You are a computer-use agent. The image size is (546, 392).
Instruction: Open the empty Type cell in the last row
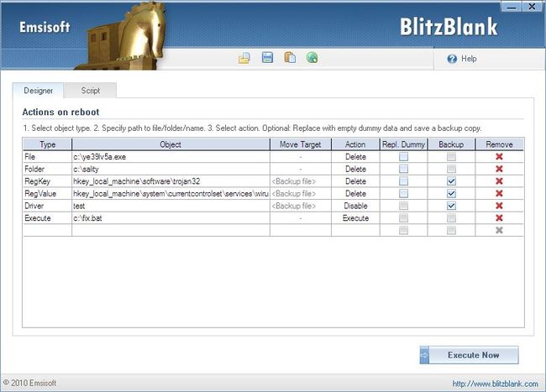(47, 230)
